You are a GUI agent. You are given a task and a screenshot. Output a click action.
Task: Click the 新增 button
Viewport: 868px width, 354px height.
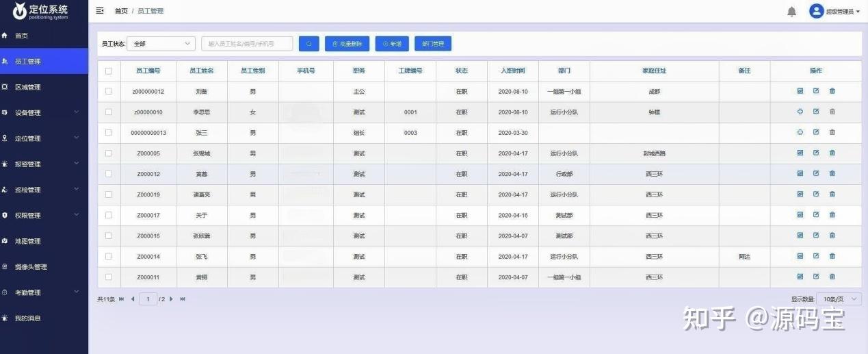pyautogui.click(x=392, y=44)
